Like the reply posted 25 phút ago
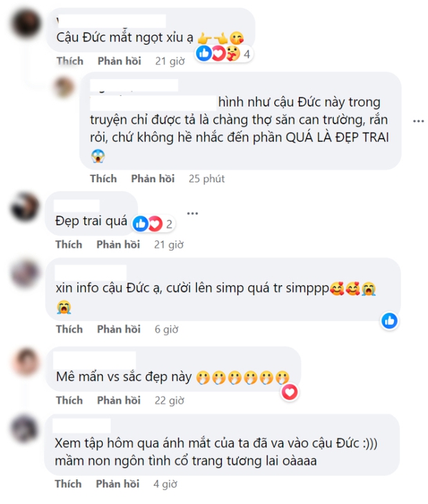Screen dimensions: 428x504 tap(103, 178)
